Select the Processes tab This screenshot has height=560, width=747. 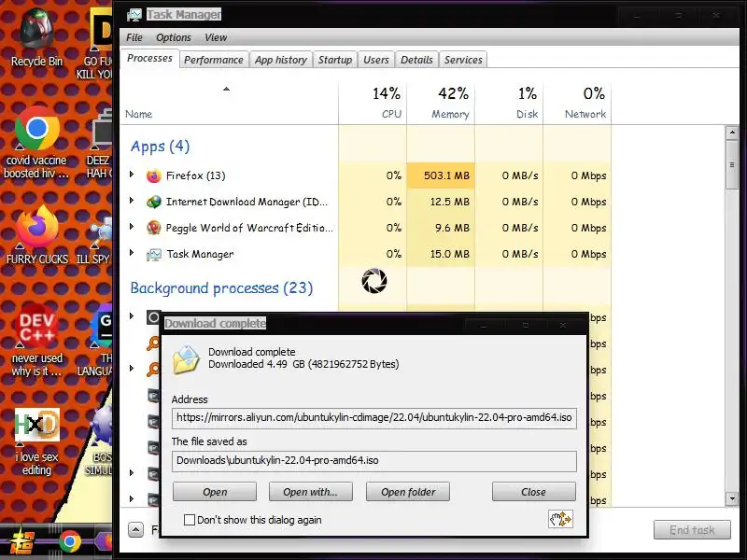[149, 59]
